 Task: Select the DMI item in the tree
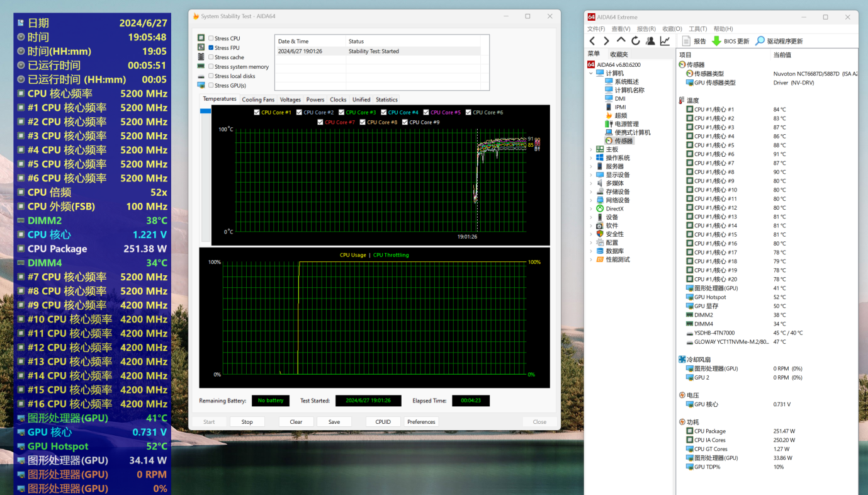[x=615, y=98]
